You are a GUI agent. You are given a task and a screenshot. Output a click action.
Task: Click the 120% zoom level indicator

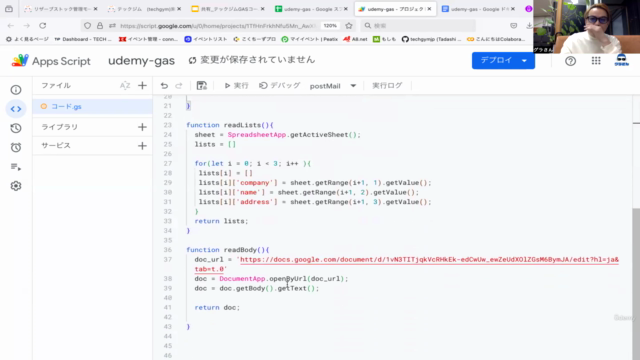pyautogui.click(x=330, y=26)
